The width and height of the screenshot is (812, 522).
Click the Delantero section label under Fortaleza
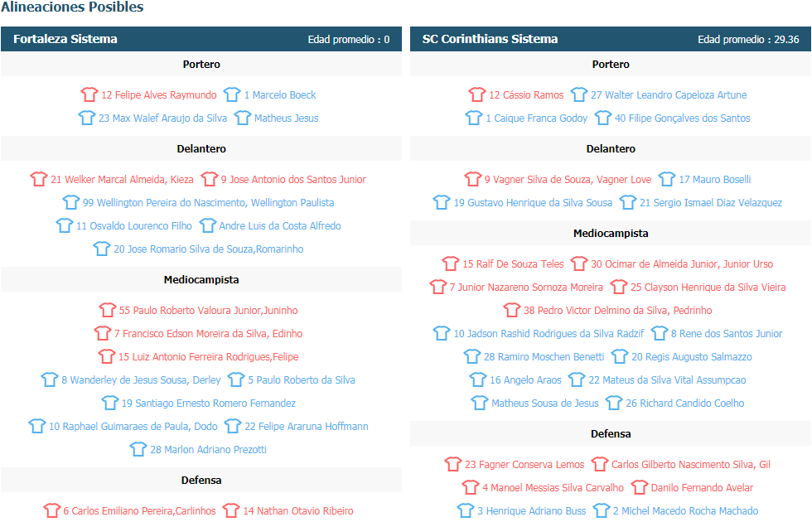click(x=201, y=148)
